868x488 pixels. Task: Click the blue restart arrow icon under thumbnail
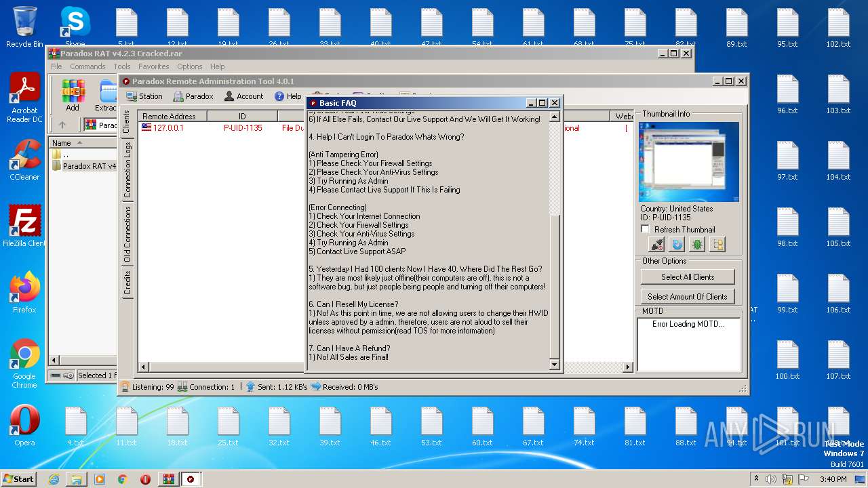click(x=677, y=245)
